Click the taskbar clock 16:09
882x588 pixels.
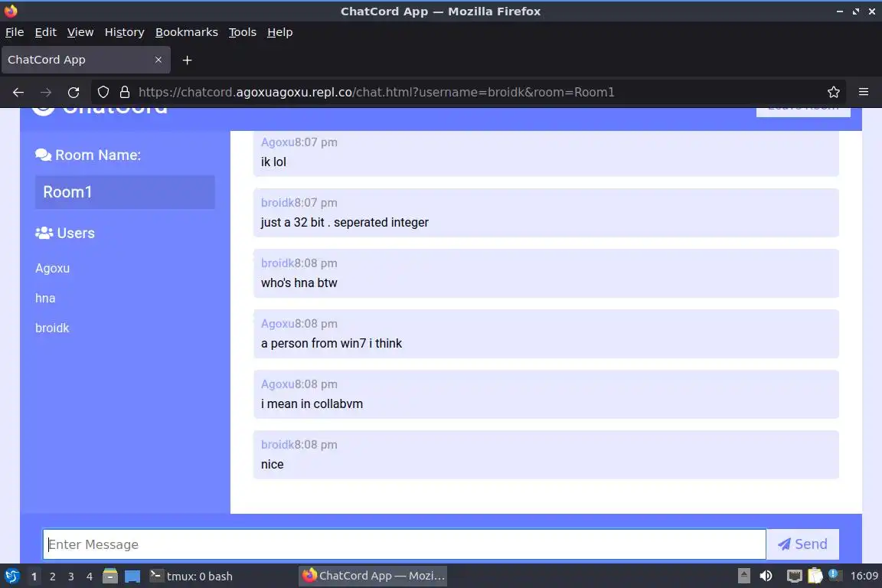[864, 576]
